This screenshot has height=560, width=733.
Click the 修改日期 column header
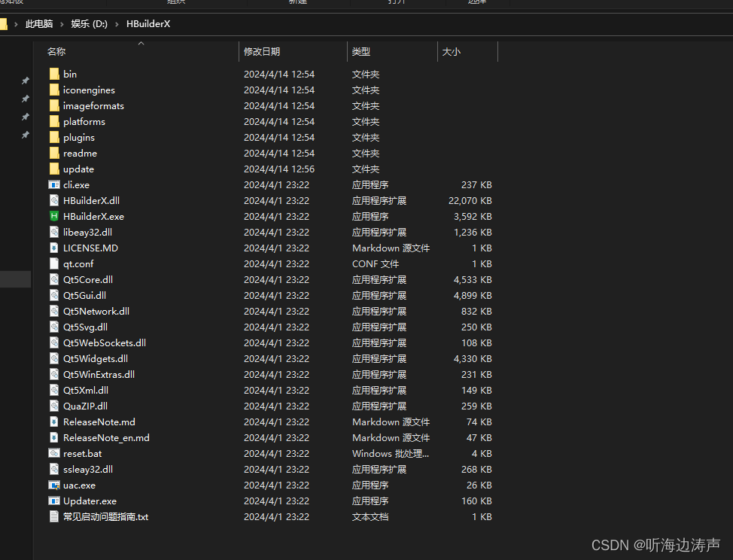[263, 51]
